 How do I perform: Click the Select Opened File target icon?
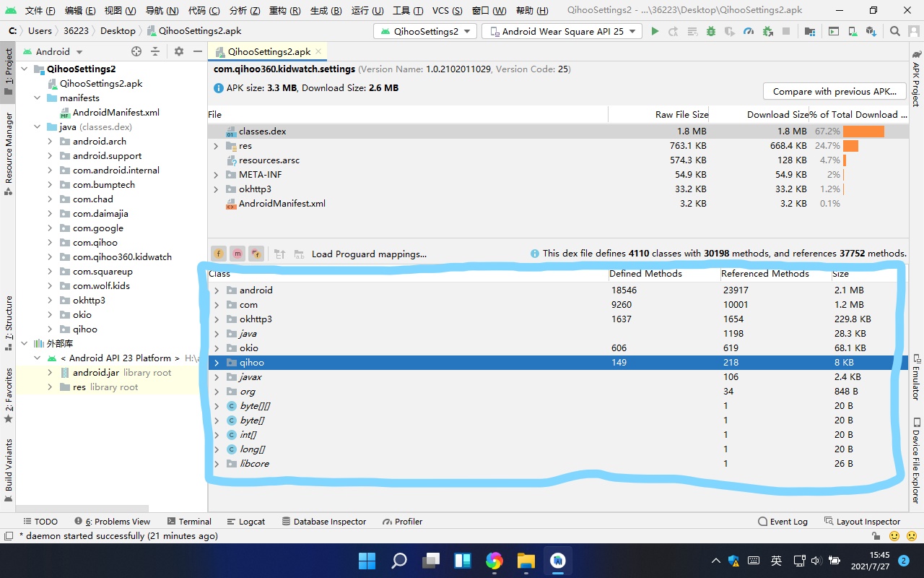point(136,51)
